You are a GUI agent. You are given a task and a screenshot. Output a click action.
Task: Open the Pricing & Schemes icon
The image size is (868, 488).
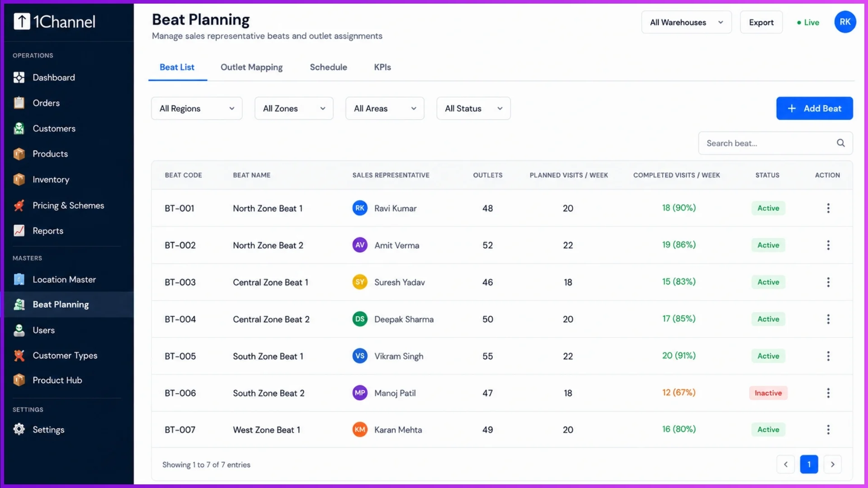(x=19, y=206)
